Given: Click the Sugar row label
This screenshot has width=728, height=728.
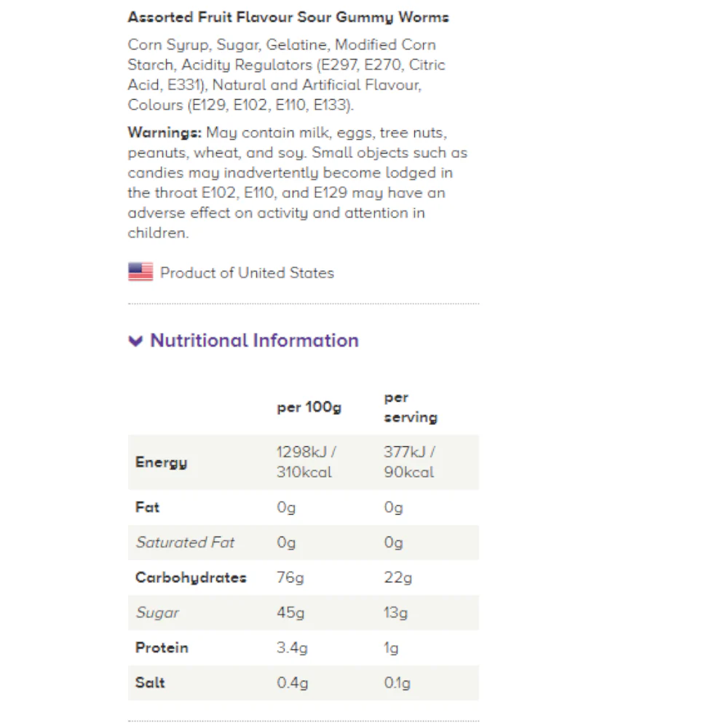Looking at the screenshot, I should 157,613.
